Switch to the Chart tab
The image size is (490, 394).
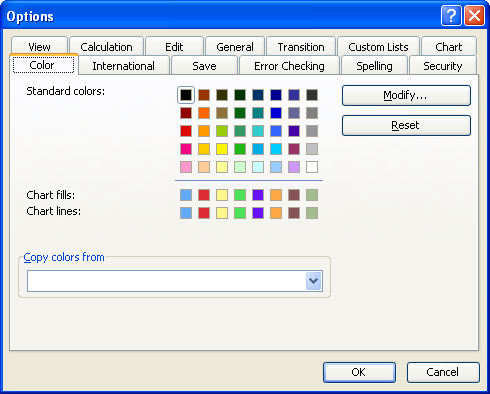click(x=449, y=47)
